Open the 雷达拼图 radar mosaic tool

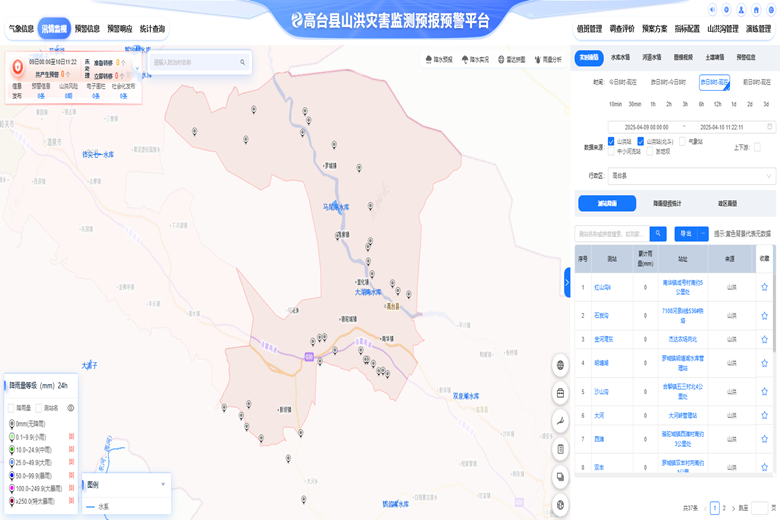513,60
